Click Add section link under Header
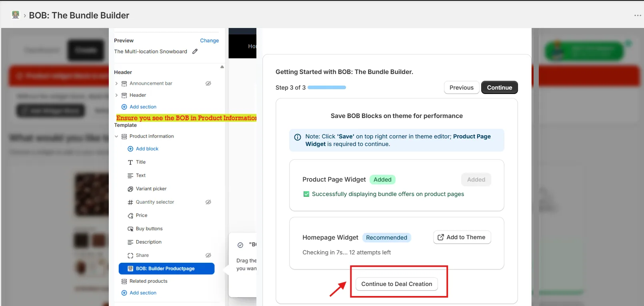 pyautogui.click(x=143, y=107)
